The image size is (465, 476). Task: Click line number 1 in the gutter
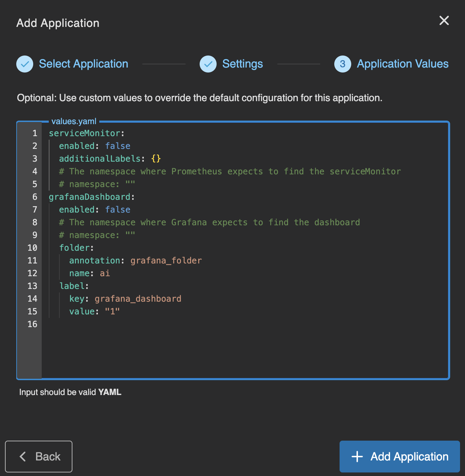(34, 133)
